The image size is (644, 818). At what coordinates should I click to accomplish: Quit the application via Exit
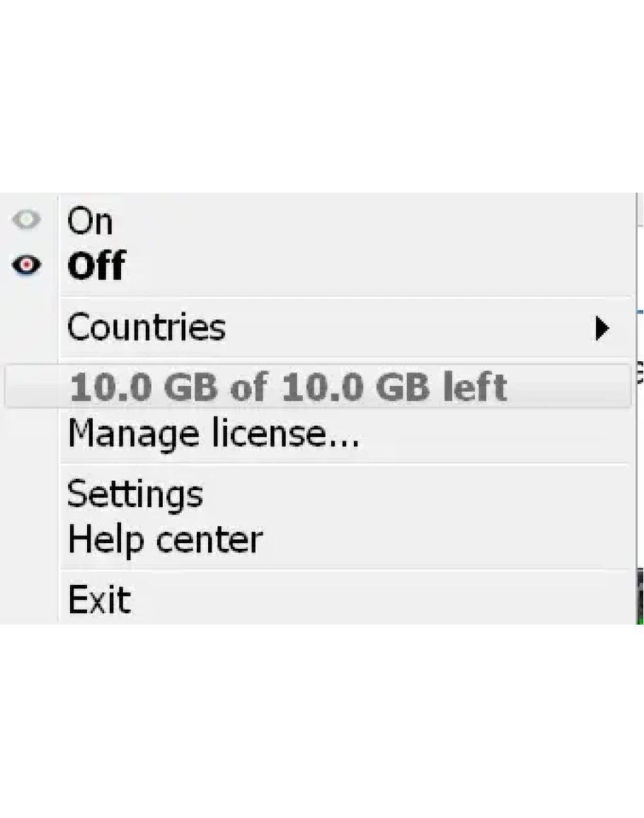[x=99, y=600]
